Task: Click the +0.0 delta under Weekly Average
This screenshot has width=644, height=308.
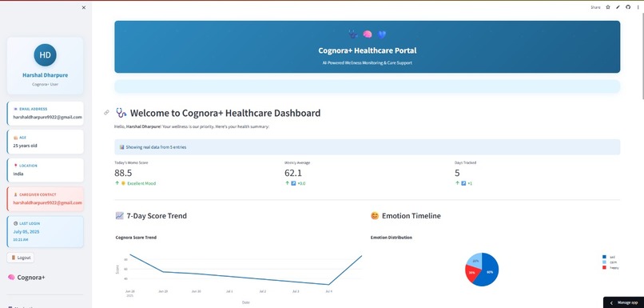Action: pos(301,183)
